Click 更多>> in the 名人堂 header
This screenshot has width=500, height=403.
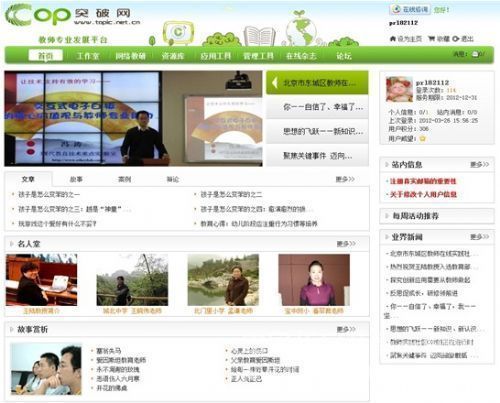[x=346, y=244]
